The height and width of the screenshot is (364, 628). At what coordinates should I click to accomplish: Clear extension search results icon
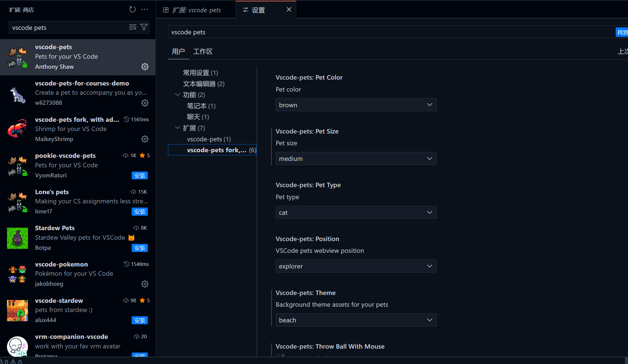coord(133,27)
